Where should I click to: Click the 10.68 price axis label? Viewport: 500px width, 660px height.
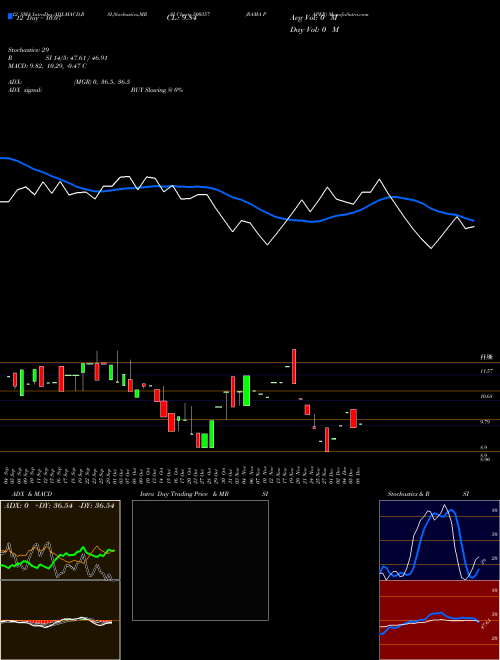(486, 397)
